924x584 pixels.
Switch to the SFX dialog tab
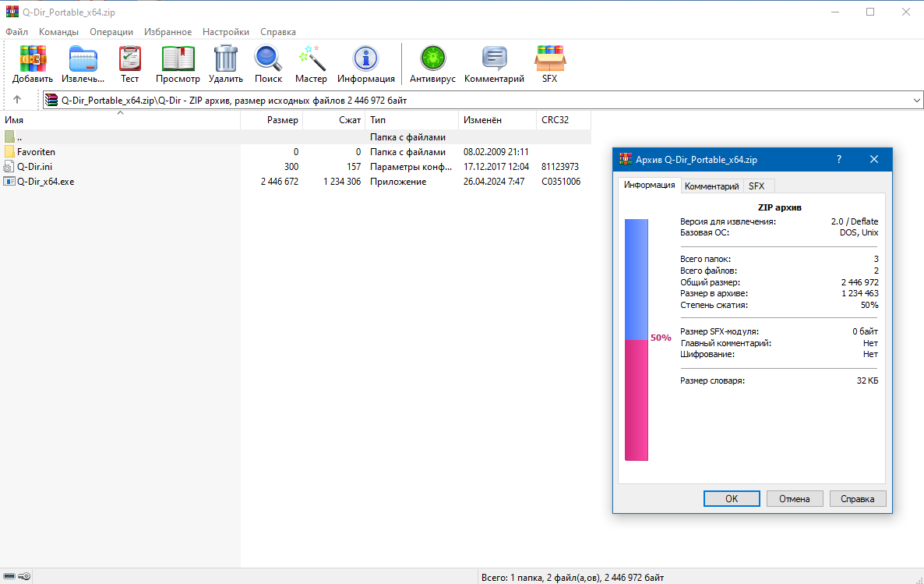tap(756, 186)
